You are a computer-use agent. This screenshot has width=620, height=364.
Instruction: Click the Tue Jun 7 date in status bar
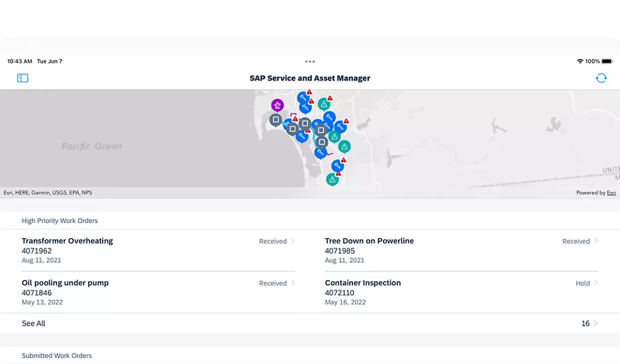[x=50, y=62]
